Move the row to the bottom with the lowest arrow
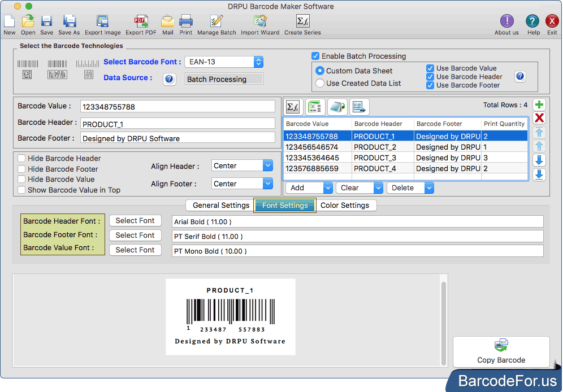Screen dimensions: 563x392 (x=539, y=175)
